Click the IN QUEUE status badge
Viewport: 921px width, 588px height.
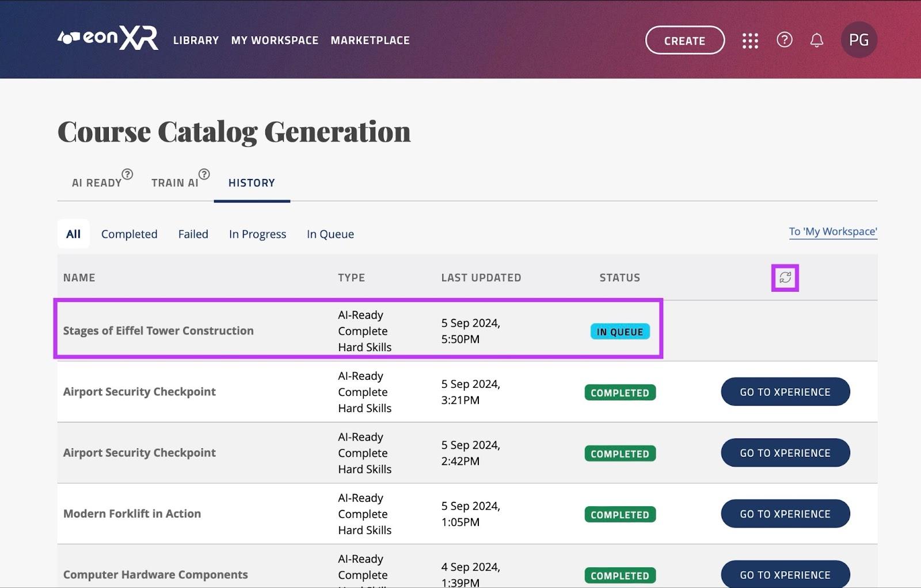pyautogui.click(x=620, y=331)
